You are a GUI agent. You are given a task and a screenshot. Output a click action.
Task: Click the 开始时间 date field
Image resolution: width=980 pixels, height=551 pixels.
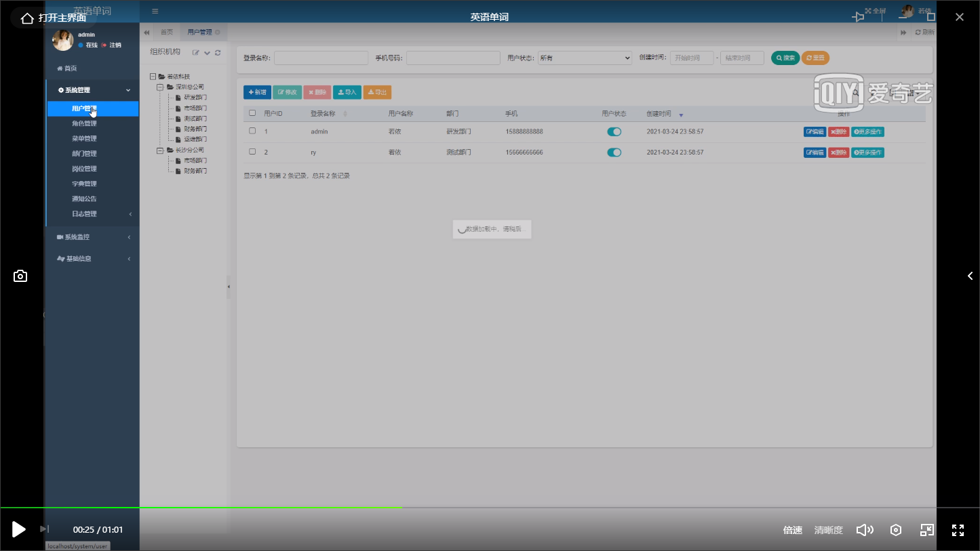(x=692, y=58)
